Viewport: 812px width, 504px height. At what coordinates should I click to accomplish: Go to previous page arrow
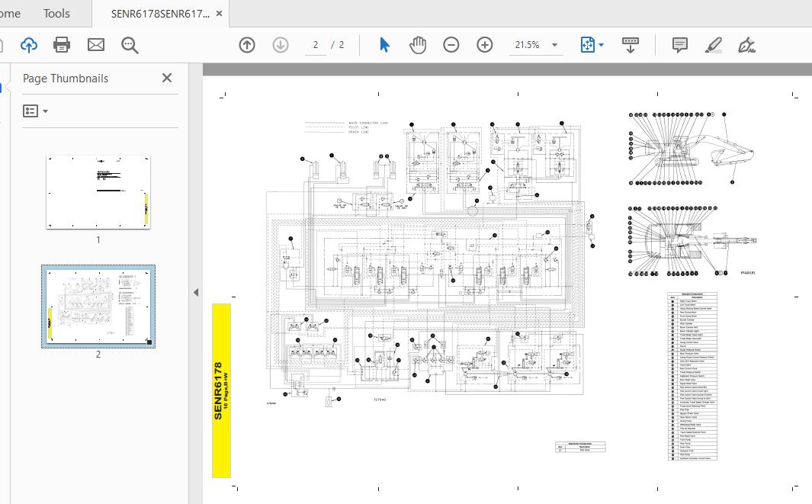[x=247, y=45]
